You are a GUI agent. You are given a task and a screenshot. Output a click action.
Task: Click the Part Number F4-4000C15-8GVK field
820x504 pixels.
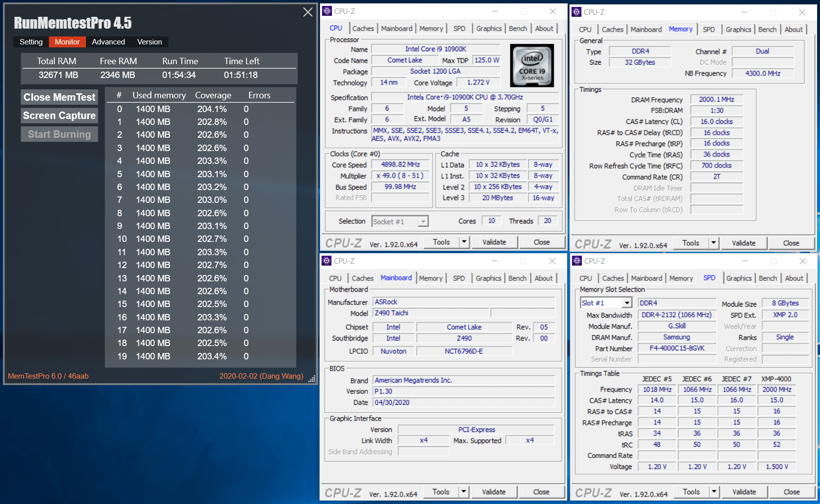pyautogui.click(x=677, y=348)
